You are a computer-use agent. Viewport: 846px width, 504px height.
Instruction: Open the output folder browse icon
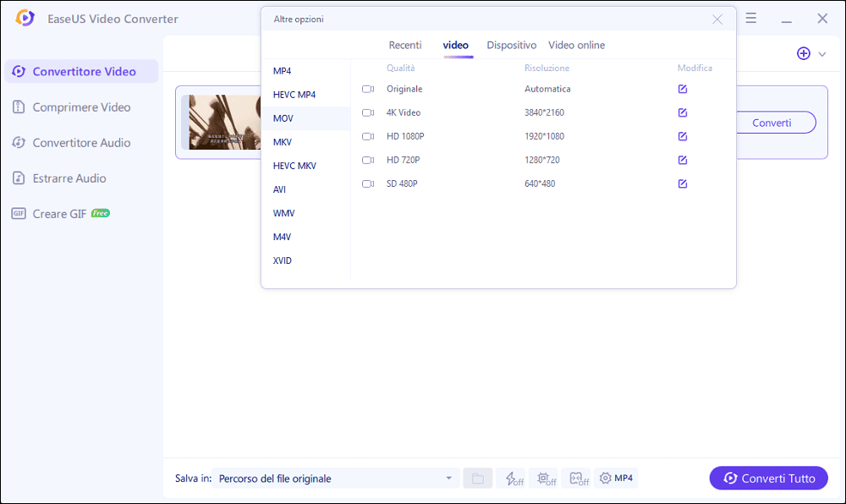pyautogui.click(x=477, y=478)
